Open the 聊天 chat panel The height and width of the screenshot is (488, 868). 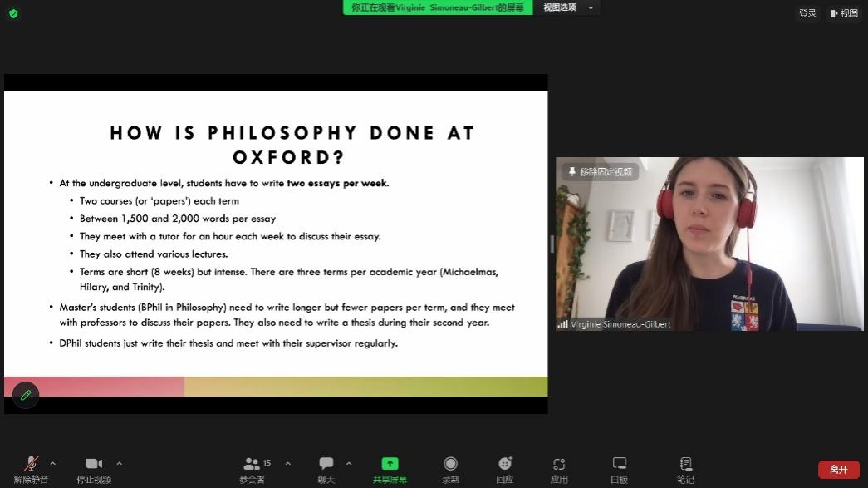pos(326,464)
